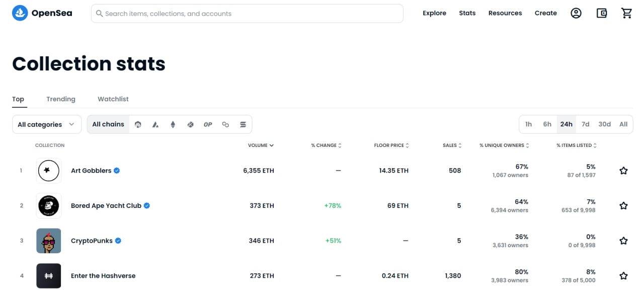644x295 pixels.
Task: Open the Explore menu
Action: point(434,13)
